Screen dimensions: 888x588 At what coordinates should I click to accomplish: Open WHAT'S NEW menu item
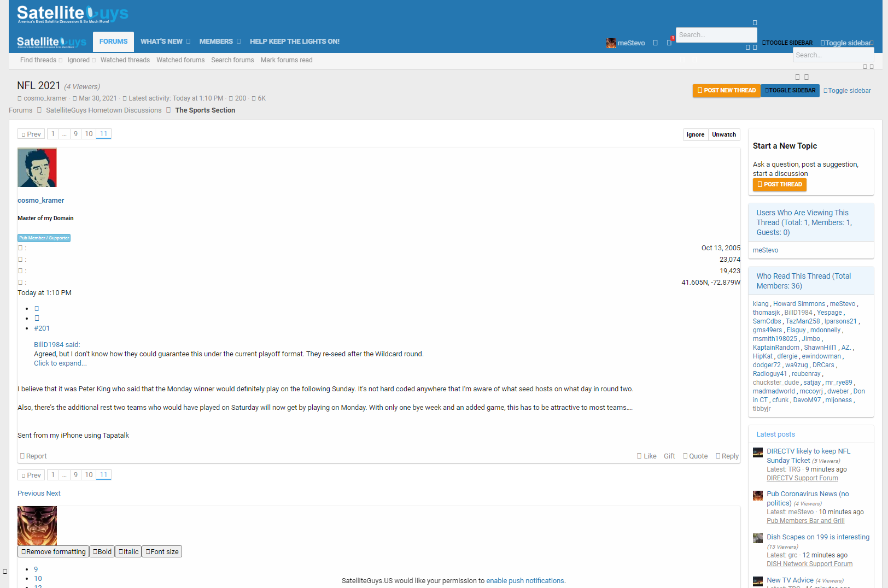point(161,42)
